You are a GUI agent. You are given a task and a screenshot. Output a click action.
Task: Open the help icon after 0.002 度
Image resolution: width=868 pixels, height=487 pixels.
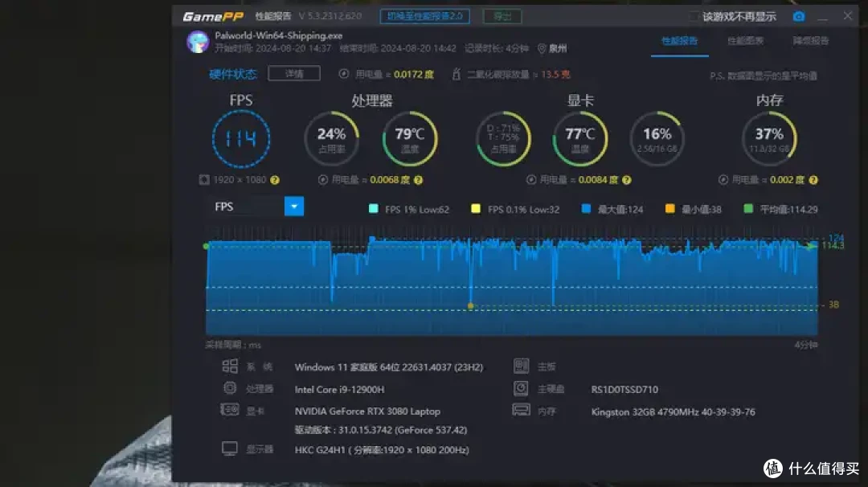(x=813, y=180)
